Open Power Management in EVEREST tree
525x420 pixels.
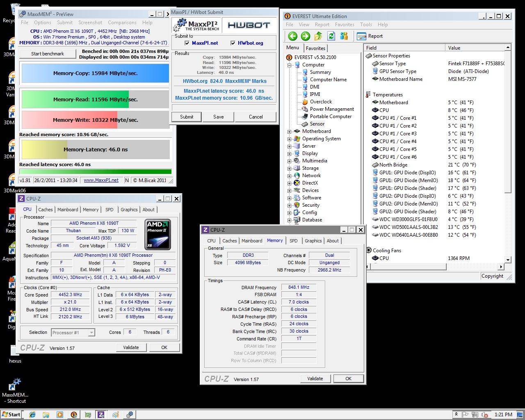coord(331,109)
